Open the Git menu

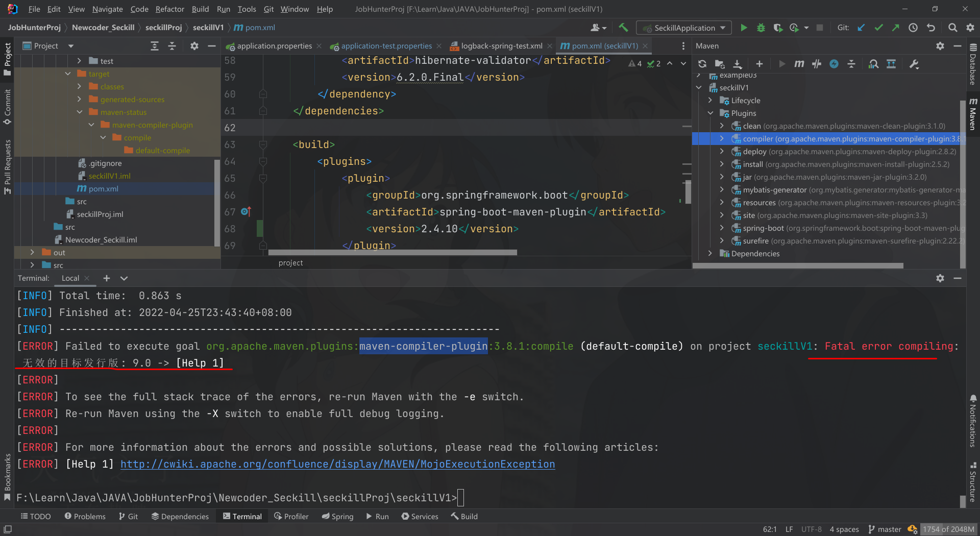(x=268, y=9)
